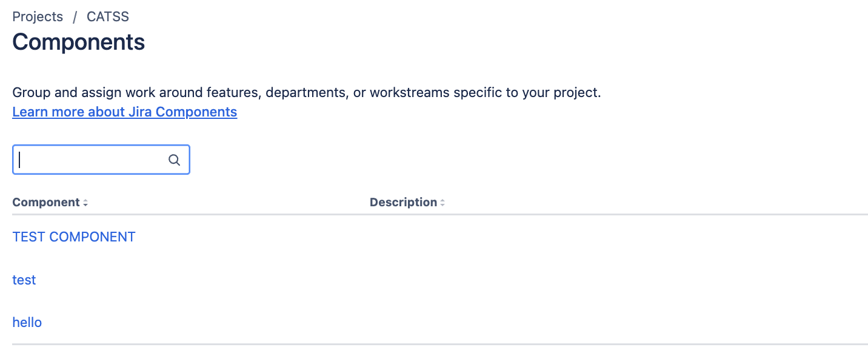868x364 pixels.
Task: Click the empty description cell for TEST COMPONENT
Action: [x=618, y=237]
